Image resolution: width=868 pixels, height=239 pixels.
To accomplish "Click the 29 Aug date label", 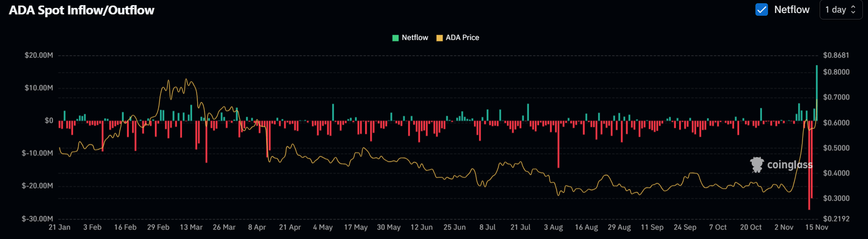I will pyautogui.click(x=619, y=227).
